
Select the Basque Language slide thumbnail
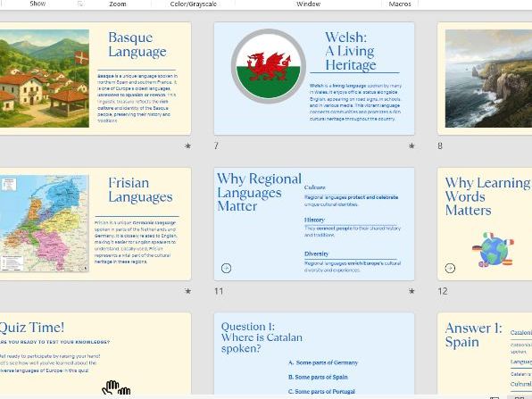pos(96,79)
